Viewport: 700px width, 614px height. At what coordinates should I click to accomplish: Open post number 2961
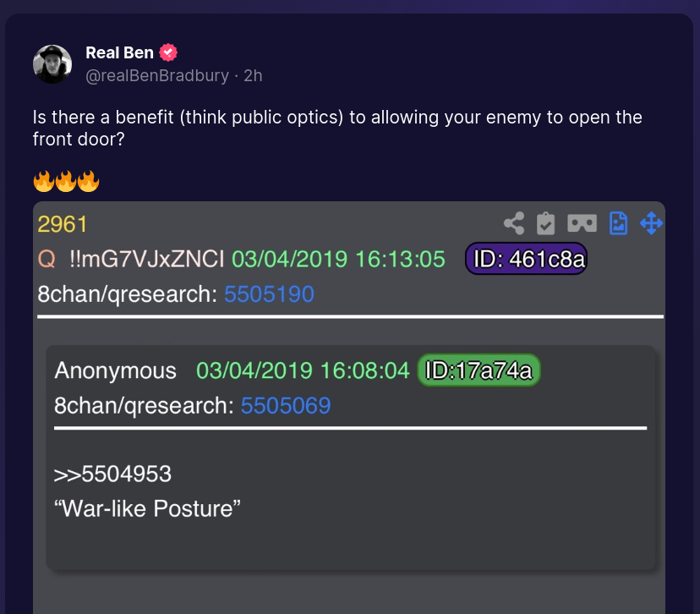coord(63,224)
